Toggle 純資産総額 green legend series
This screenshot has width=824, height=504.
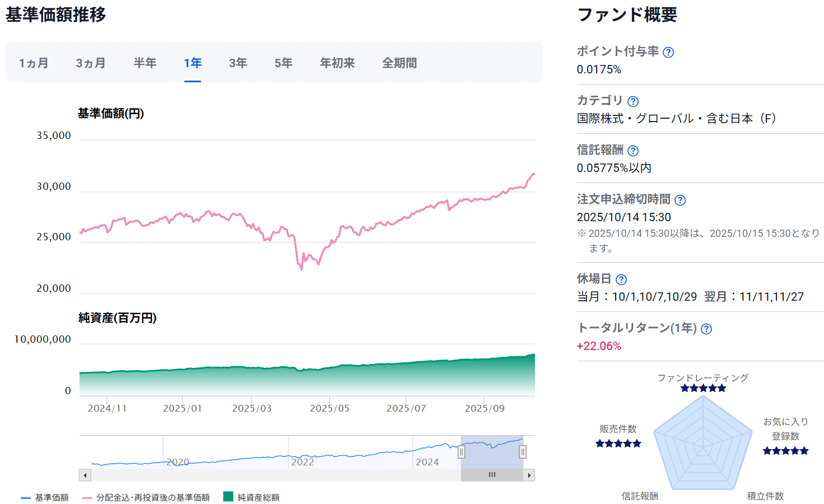click(252, 497)
